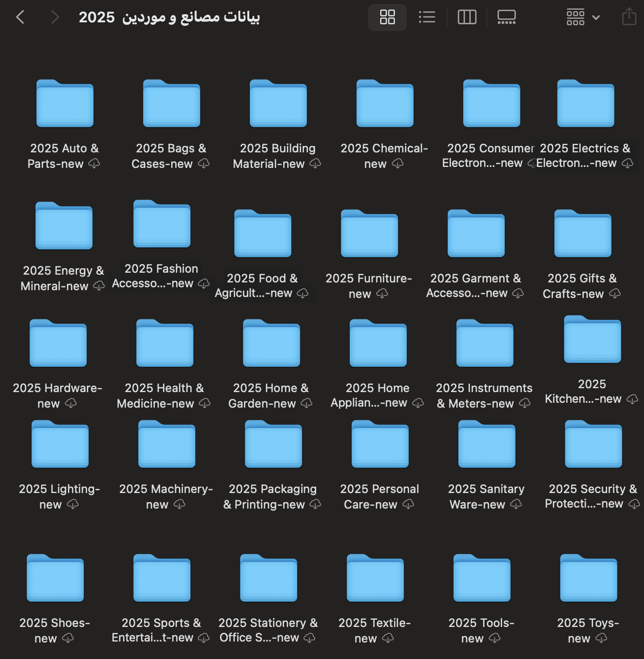Go forward with the right chevron
Screen dimensions: 644x659
click(x=55, y=17)
